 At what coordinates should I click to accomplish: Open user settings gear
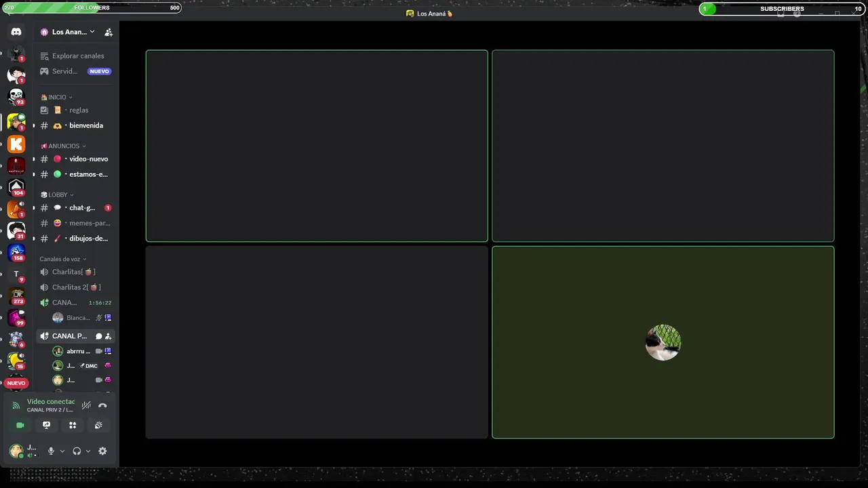pyautogui.click(x=102, y=451)
